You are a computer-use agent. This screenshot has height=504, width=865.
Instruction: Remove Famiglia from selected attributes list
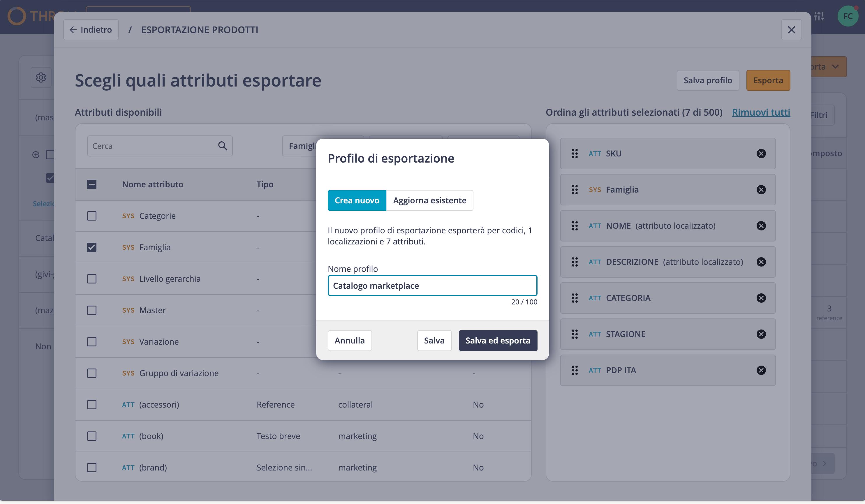tap(761, 190)
